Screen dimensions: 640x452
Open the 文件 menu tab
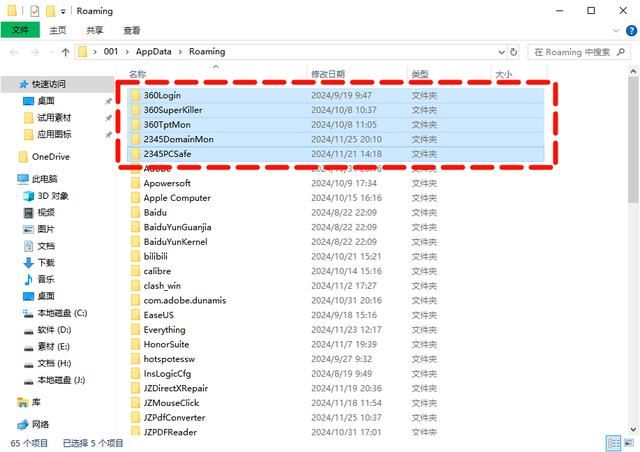tap(19, 30)
